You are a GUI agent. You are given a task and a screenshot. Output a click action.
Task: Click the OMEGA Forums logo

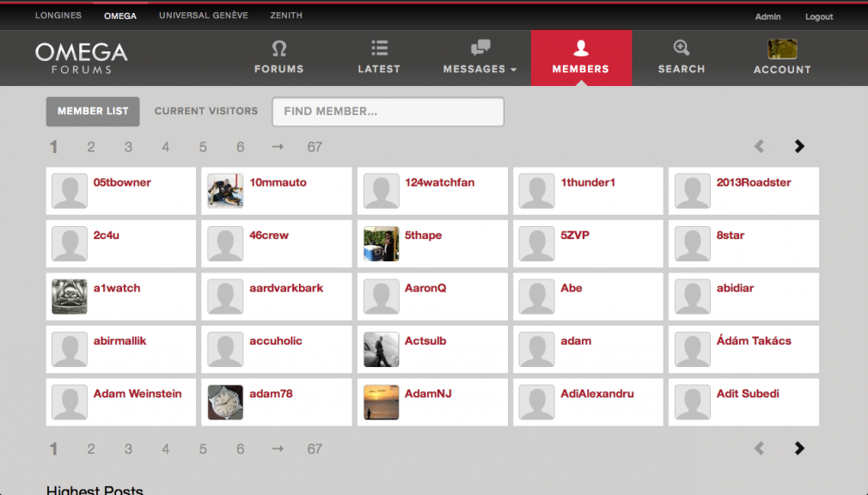(x=81, y=58)
